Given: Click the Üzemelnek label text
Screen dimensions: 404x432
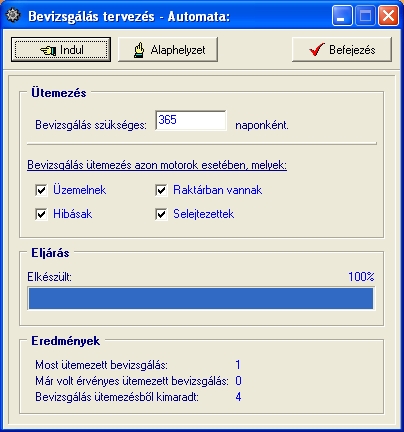Looking at the screenshot, I should click(80, 190).
